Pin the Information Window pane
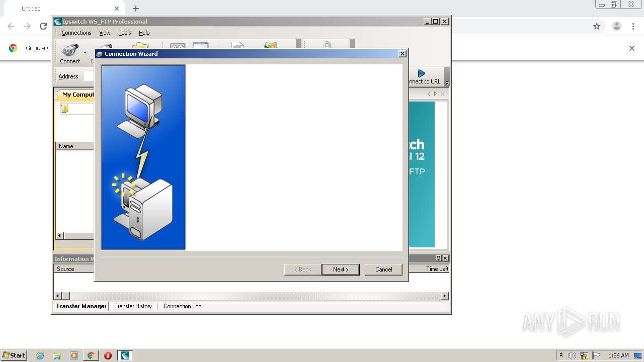 tap(438, 258)
